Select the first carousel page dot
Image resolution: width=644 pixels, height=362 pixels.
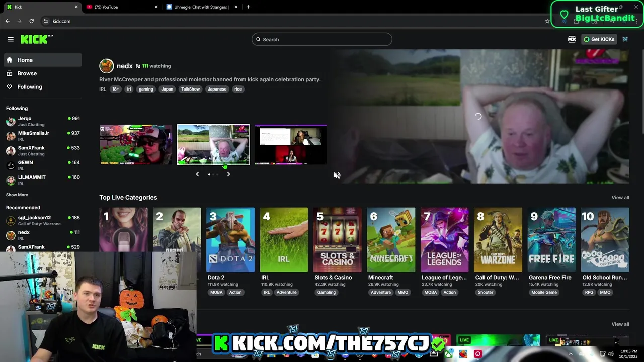point(209,174)
